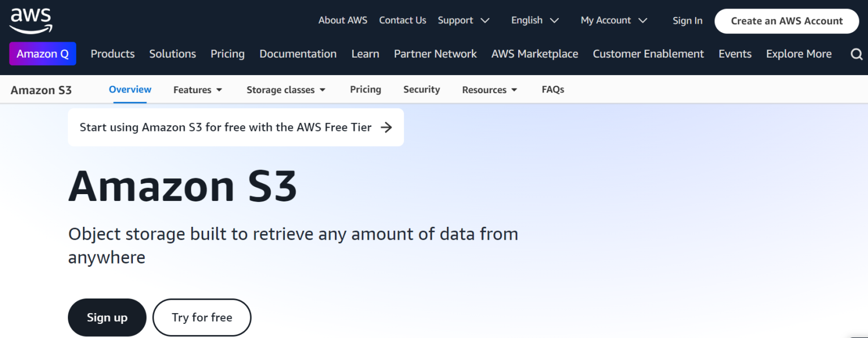Image resolution: width=868 pixels, height=338 pixels.
Task: Open the Storage classes dropdown
Action: pos(286,90)
